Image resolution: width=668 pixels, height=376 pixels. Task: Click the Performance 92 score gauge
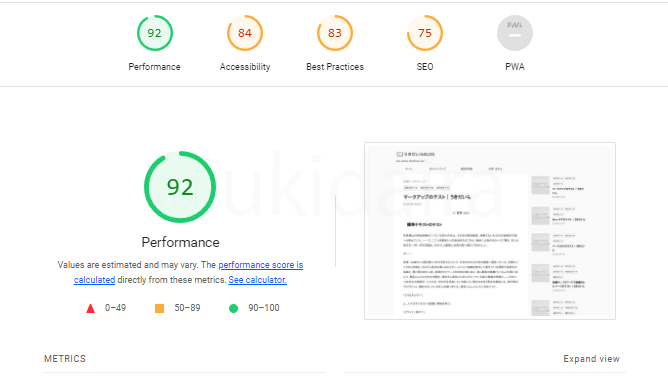(x=155, y=33)
